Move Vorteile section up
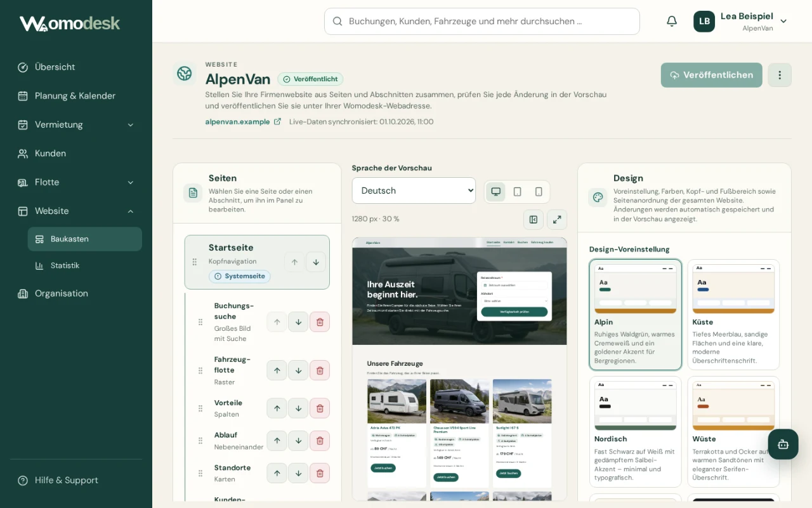The width and height of the screenshot is (812, 508). pos(277,408)
